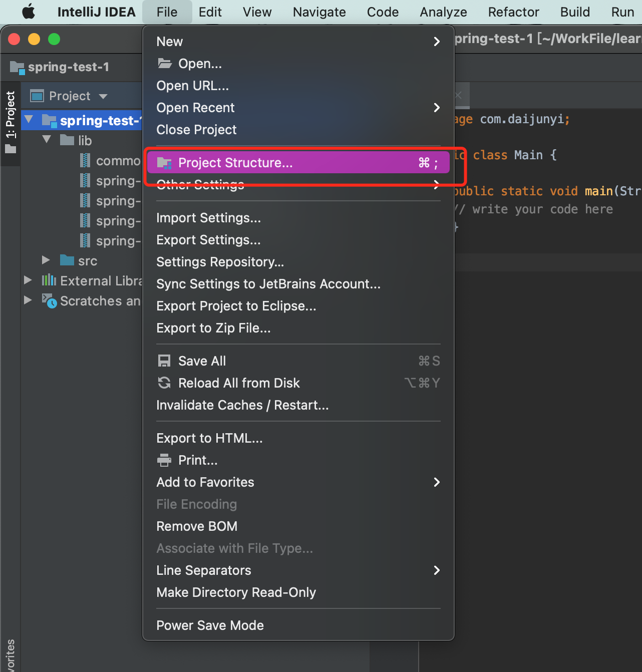
Task: Open the Refactor menu
Action: click(x=514, y=12)
